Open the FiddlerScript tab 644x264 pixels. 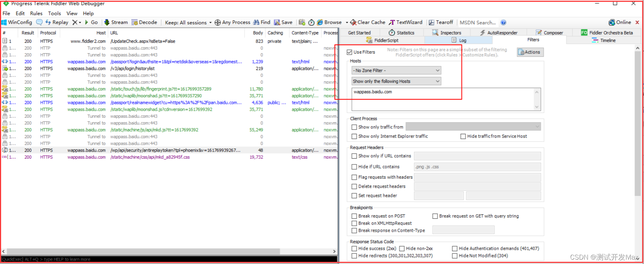[382, 40]
